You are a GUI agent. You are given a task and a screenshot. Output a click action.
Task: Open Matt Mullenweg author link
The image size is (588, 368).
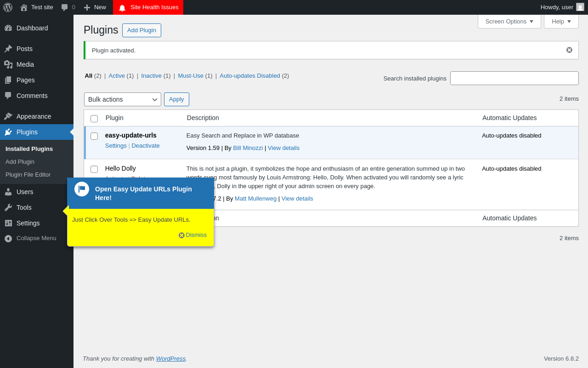[x=256, y=198]
